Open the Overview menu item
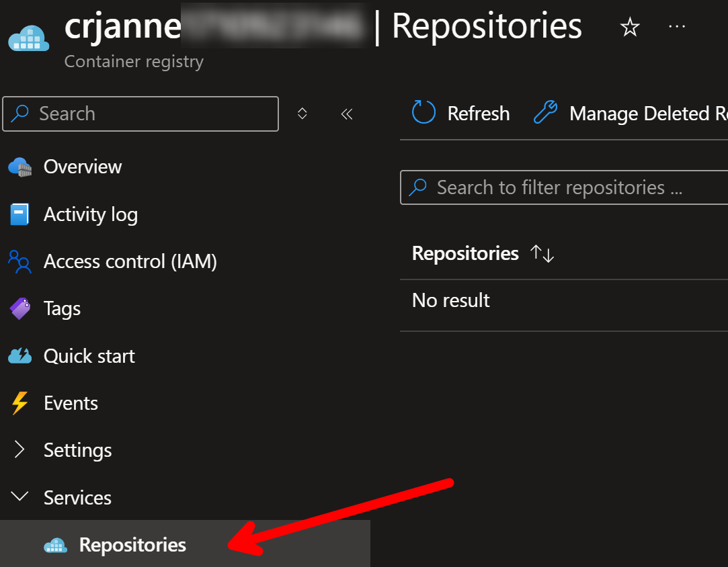 82,167
